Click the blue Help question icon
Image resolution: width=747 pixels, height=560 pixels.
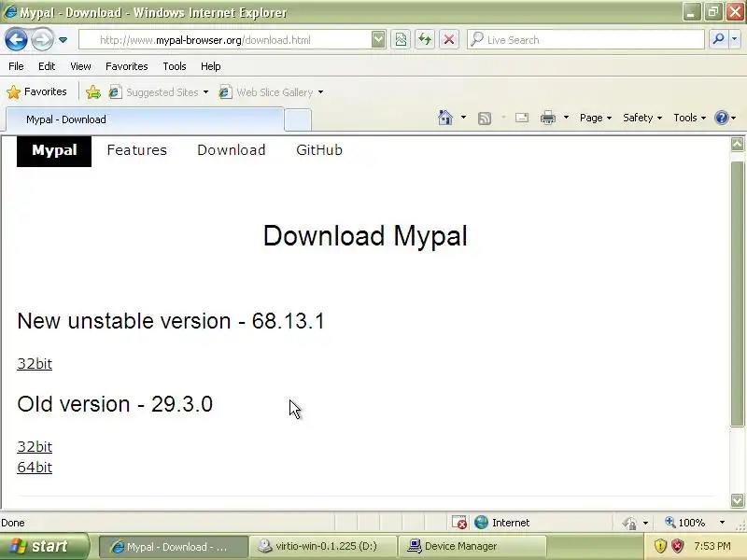click(x=722, y=118)
